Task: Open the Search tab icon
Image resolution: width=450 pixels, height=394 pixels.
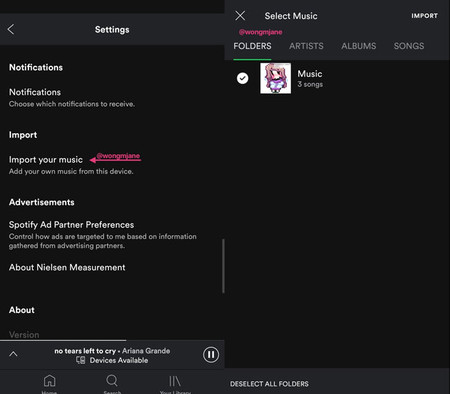Action: [x=112, y=380]
